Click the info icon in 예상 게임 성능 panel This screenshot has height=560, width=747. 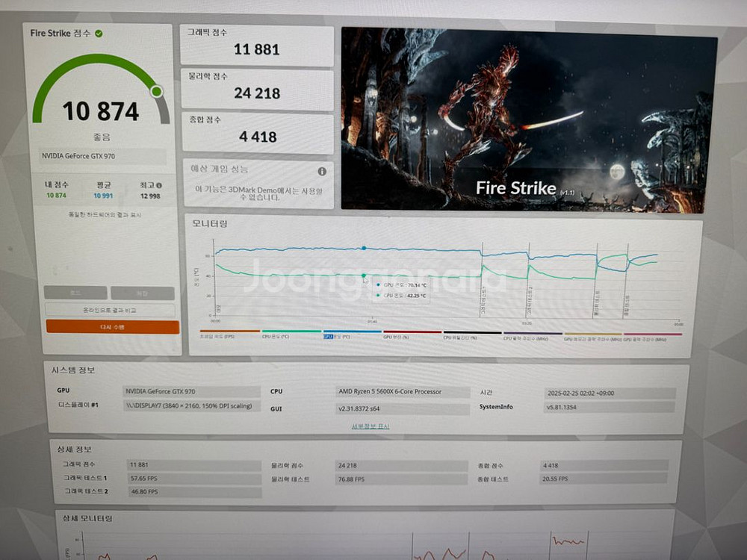[322, 172]
